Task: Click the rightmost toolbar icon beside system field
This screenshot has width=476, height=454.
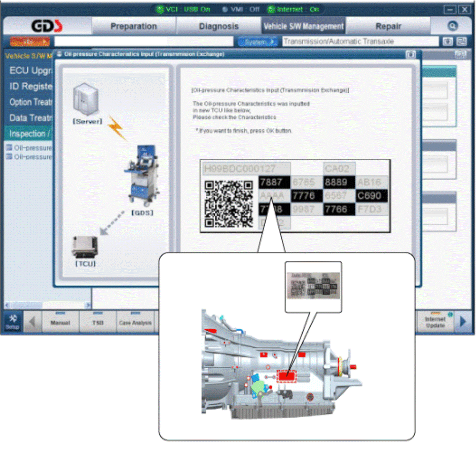Action: coord(462,42)
